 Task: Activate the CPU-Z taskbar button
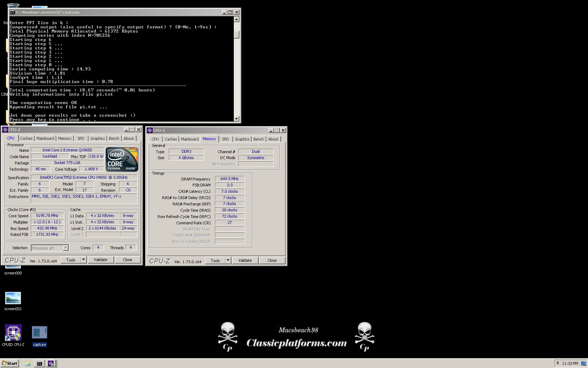click(x=51, y=363)
